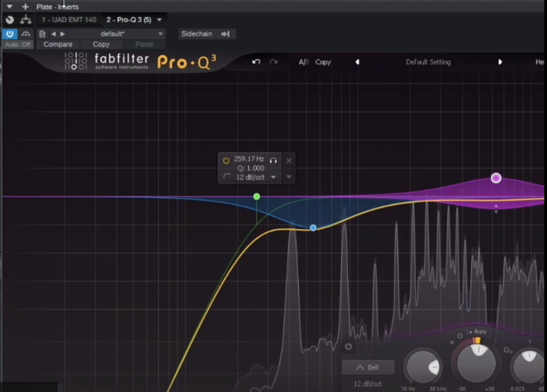Click the headphones solo icon in band popup
The height and width of the screenshot is (392, 547).
click(273, 160)
